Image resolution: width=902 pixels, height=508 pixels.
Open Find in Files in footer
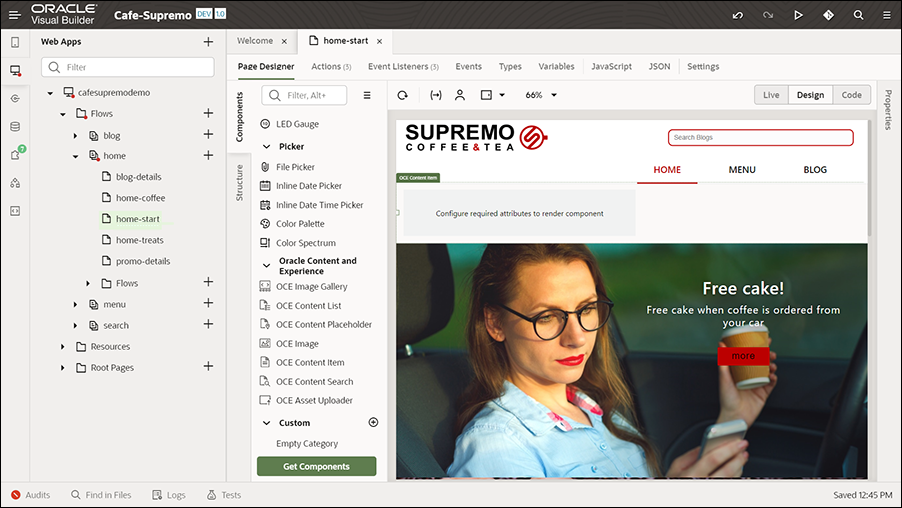(x=101, y=495)
